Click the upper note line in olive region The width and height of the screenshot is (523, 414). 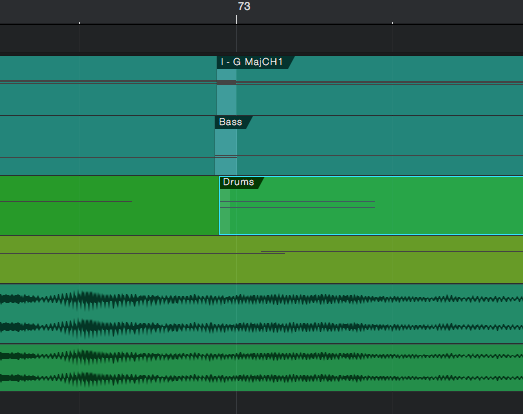(392, 251)
